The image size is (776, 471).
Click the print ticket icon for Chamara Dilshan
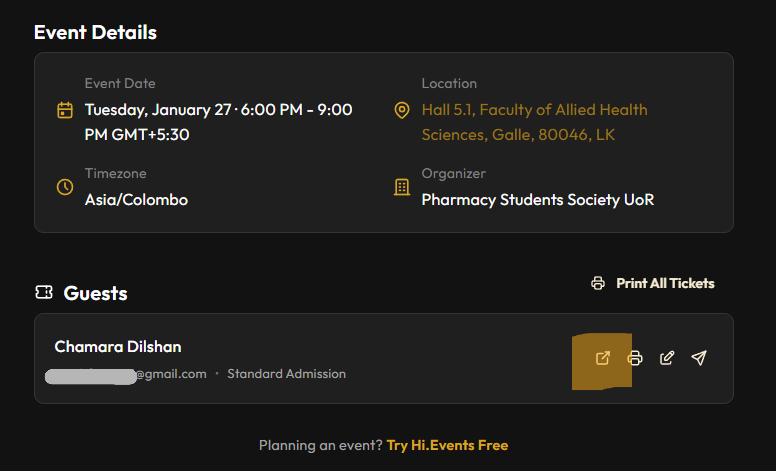click(634, 358)
